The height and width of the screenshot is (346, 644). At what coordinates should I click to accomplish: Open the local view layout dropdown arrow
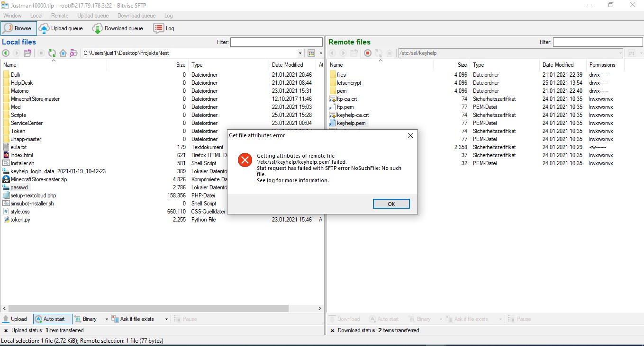321,53
